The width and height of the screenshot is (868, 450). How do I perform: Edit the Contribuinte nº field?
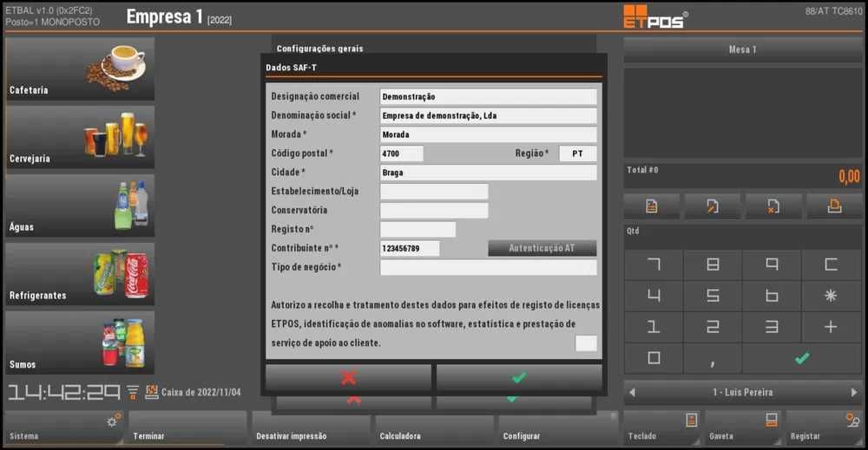coord(410,248)
